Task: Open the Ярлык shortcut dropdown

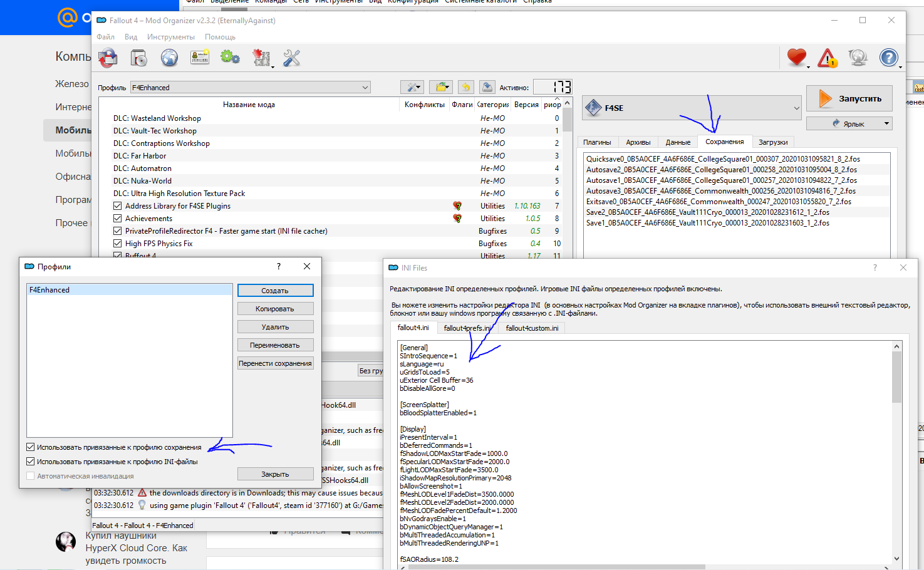Action: tap(849, 123)
